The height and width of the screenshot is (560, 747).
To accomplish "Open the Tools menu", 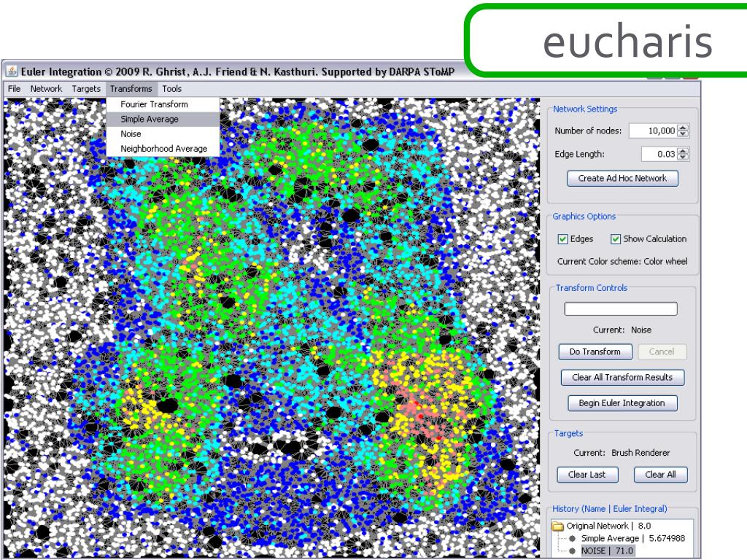I will click(x=171, y=88).
